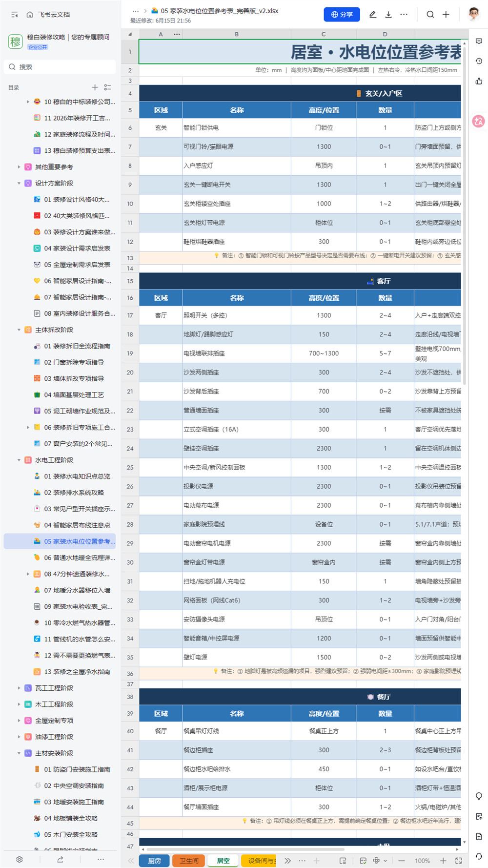Click the document info icon on right rail
The width and height of the screenshot is (488, 868).
[x=479, y=836]
